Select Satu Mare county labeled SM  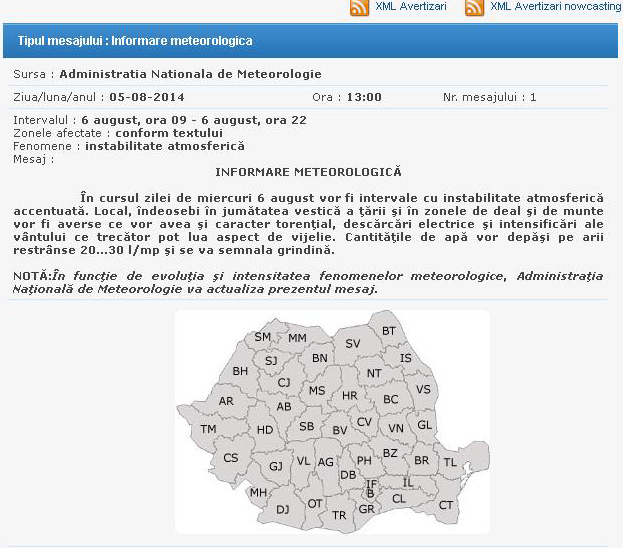point(263,337)
